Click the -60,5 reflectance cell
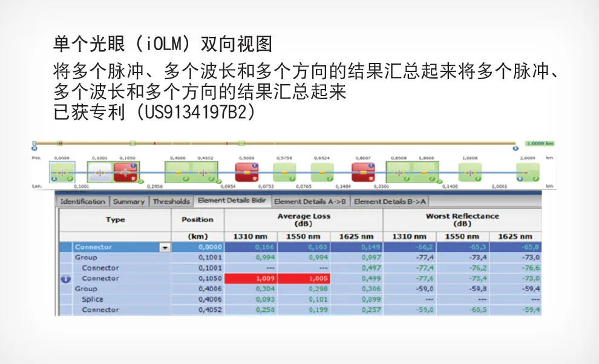This screenshot has height=364, width=599. point(463,310)
